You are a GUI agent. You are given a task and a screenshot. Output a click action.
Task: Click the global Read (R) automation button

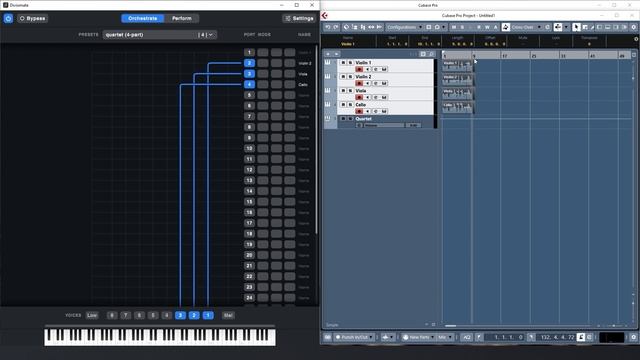pyautogui.click(x=479, y=27)
